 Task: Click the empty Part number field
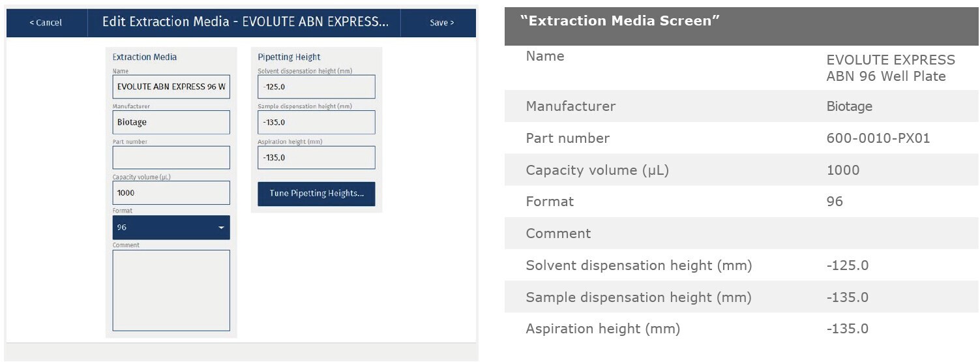coord(171,157)
